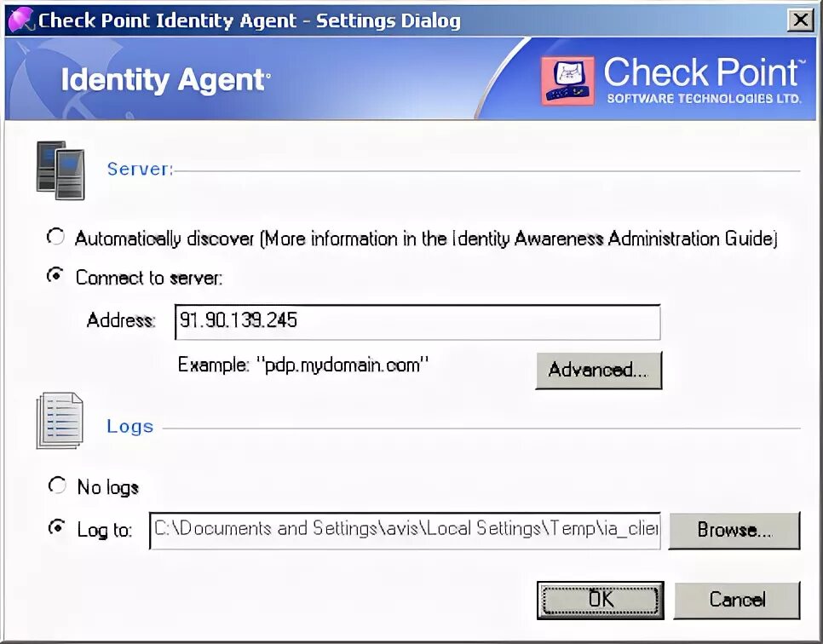Open the Advanced... server settings
The image size is (823, 644).
598,370
